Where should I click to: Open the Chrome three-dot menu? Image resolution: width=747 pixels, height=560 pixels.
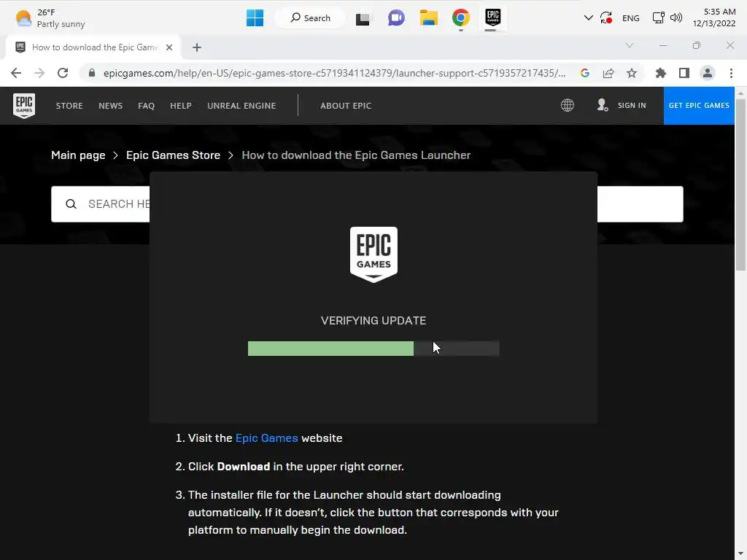pos(731,73)
